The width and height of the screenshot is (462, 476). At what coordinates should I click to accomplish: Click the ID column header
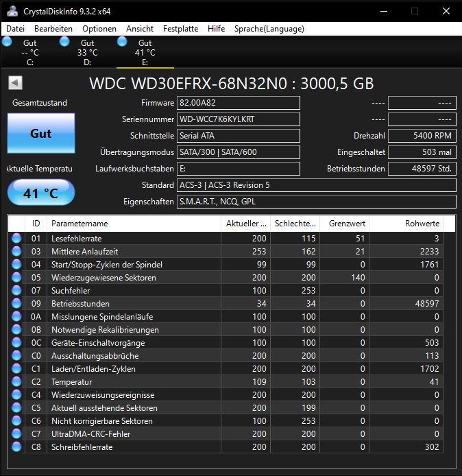click(36, 224)
